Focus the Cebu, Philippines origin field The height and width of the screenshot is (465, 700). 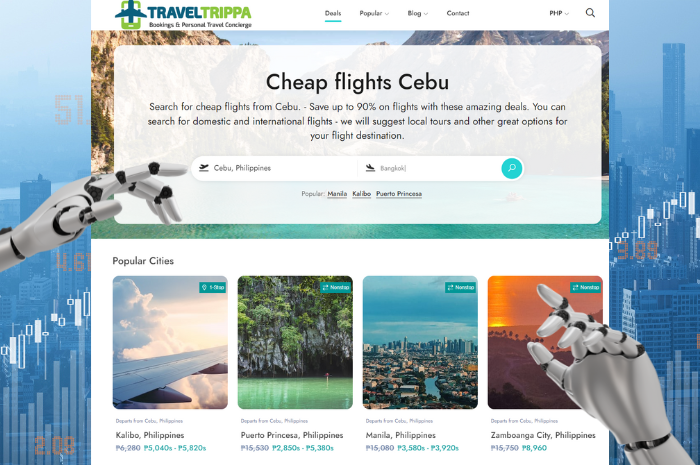[x=275, y=168]
